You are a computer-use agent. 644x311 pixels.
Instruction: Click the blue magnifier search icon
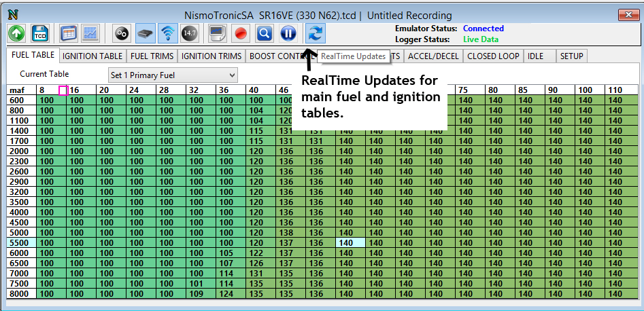pos(264,34)
